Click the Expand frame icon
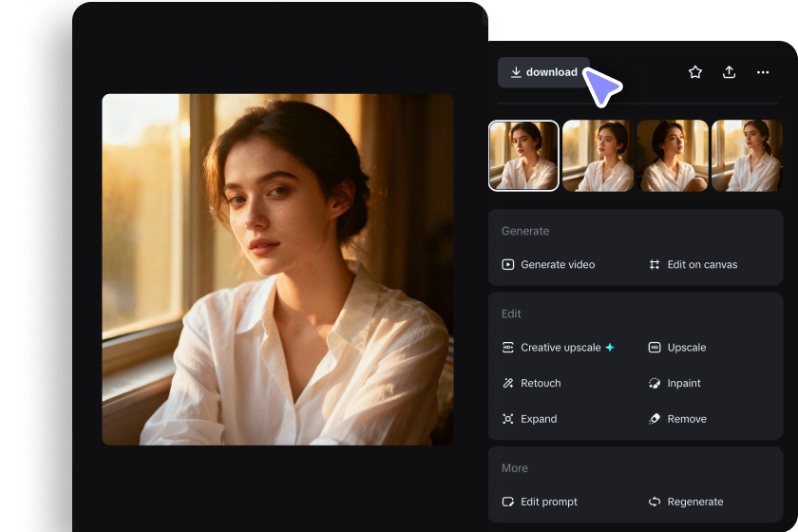 [x=508, y=419]
